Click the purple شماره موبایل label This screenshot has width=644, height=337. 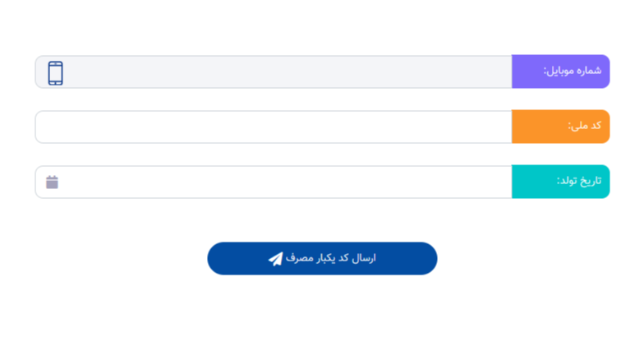click(560, 72)
